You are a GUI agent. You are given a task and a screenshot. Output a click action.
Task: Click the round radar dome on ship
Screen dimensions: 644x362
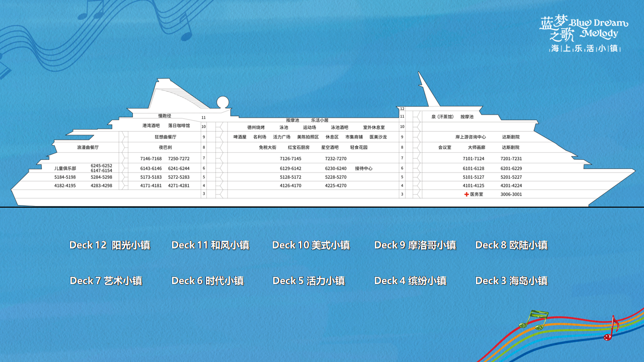223,102
